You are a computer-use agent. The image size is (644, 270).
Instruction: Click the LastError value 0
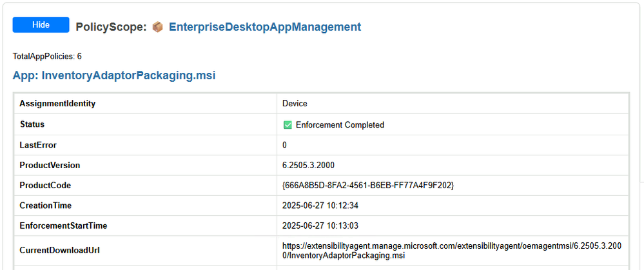point(285,145)
